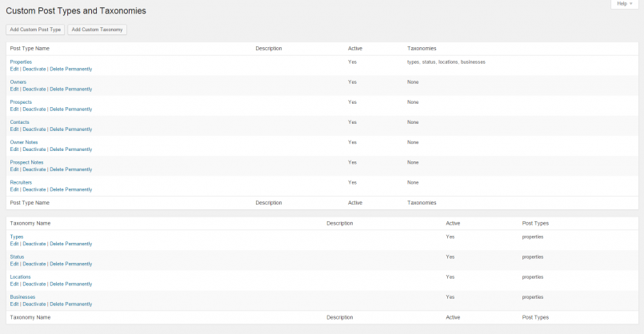Image resolution: width=644 pixels, height=334 pixels.
Task: Click 'Yes' active cell in Status row
Action: pos(450,256)
